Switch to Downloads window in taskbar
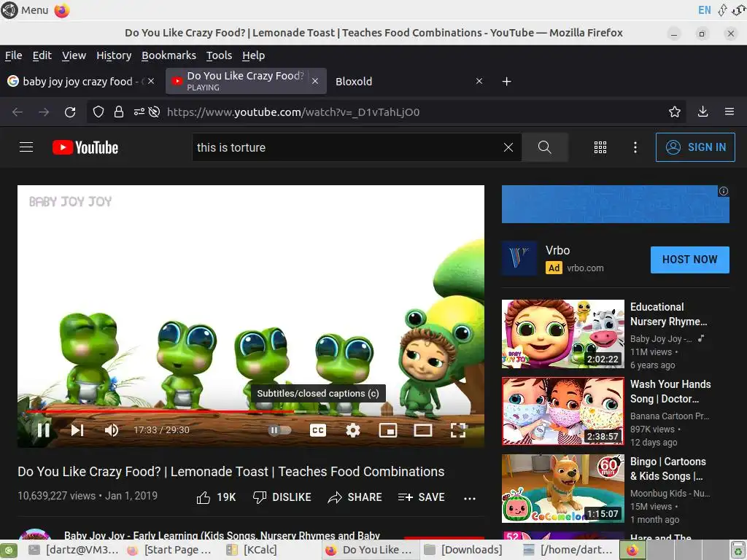Image resolution: width=747 pixels, height=560 pixels. pyautogui.click(x=464, y=550)
